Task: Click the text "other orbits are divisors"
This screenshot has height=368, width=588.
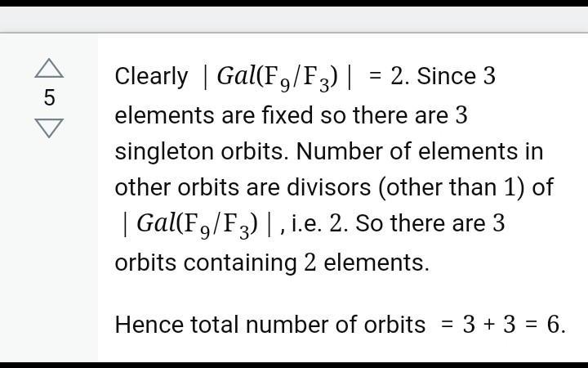Action: (243, 187)
